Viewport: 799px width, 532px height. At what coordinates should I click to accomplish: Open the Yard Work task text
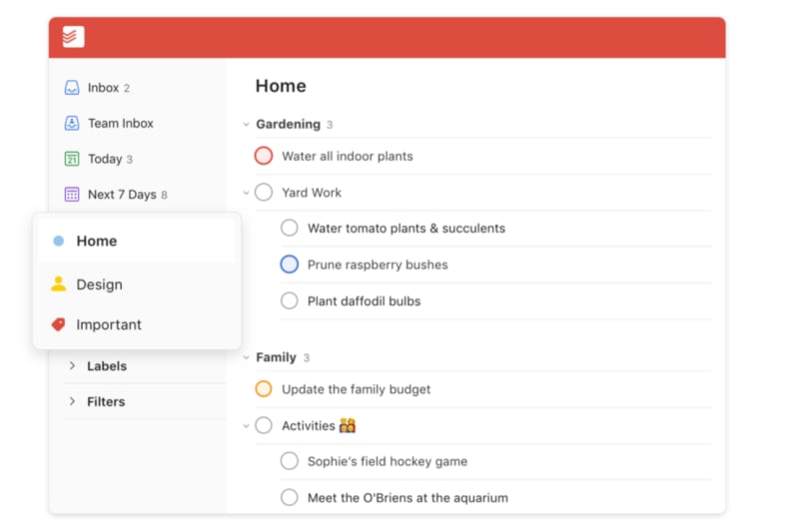click(312, 193)
